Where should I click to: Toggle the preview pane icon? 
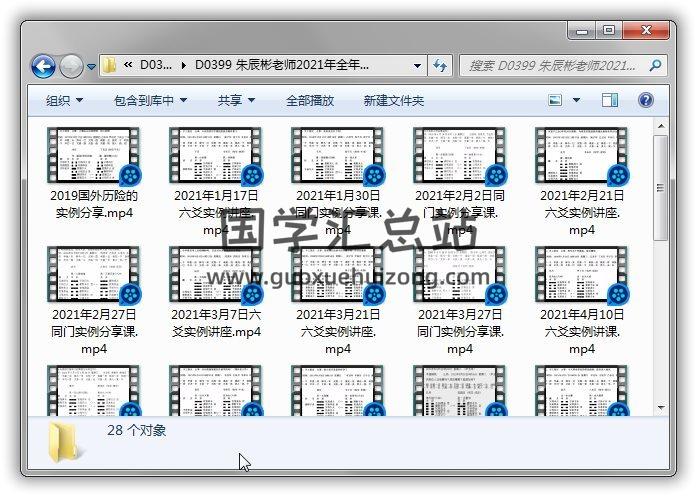[x=610, y=100]
